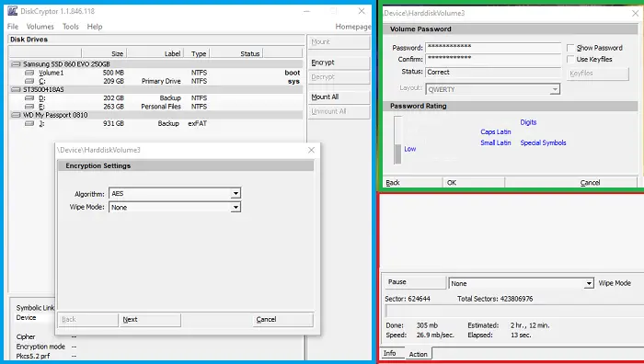Click the Samsung SSD 860 EVO disk icon

pos(16,64)
